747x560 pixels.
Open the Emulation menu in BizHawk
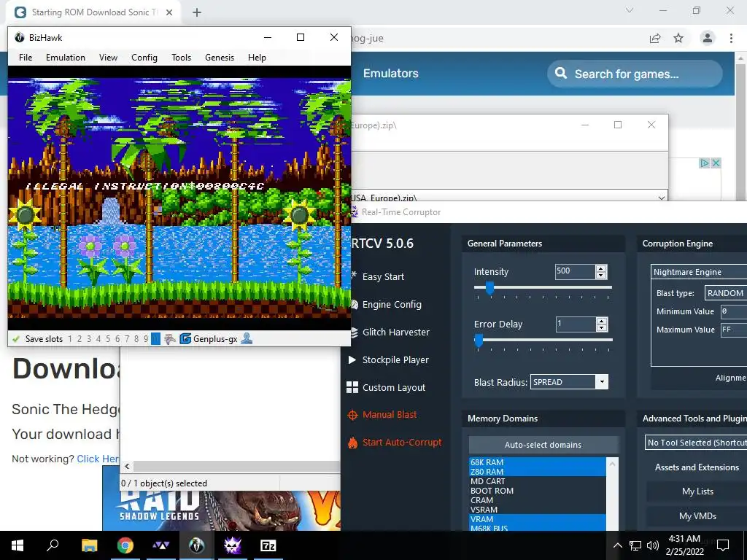point(65,58)
